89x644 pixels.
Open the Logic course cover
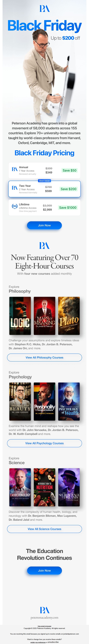click(x=20, y=316)
